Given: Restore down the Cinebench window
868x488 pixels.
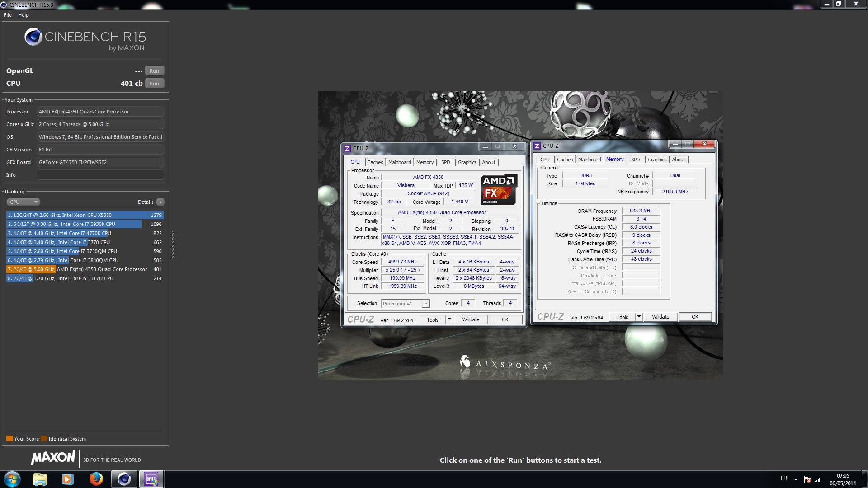Looking at the screenshot, I should click(838, 4).
